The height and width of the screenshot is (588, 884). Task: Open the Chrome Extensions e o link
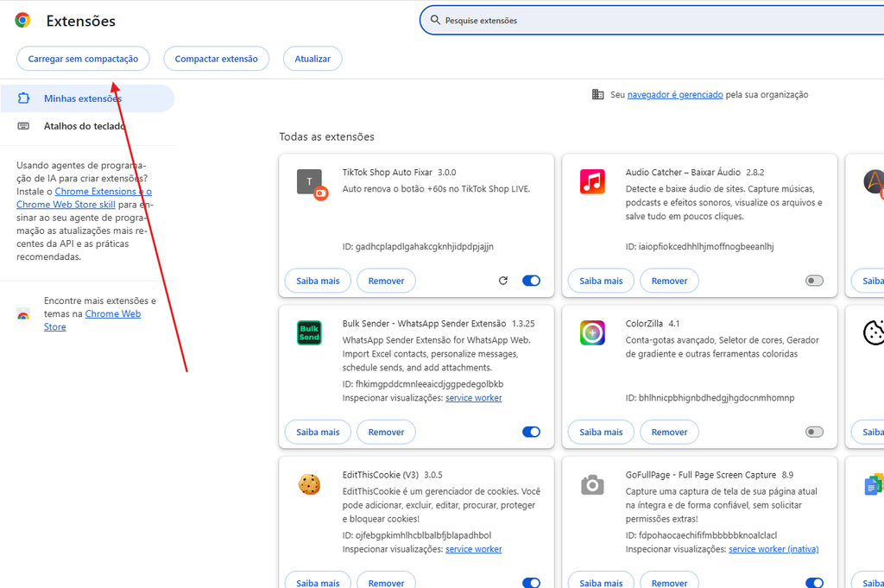click(x=104, y=192)
